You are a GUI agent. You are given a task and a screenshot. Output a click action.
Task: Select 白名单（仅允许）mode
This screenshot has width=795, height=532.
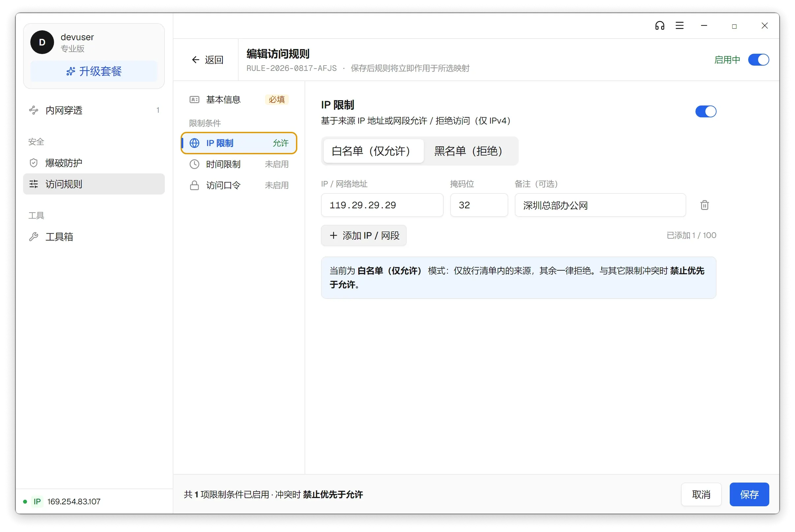373,151
